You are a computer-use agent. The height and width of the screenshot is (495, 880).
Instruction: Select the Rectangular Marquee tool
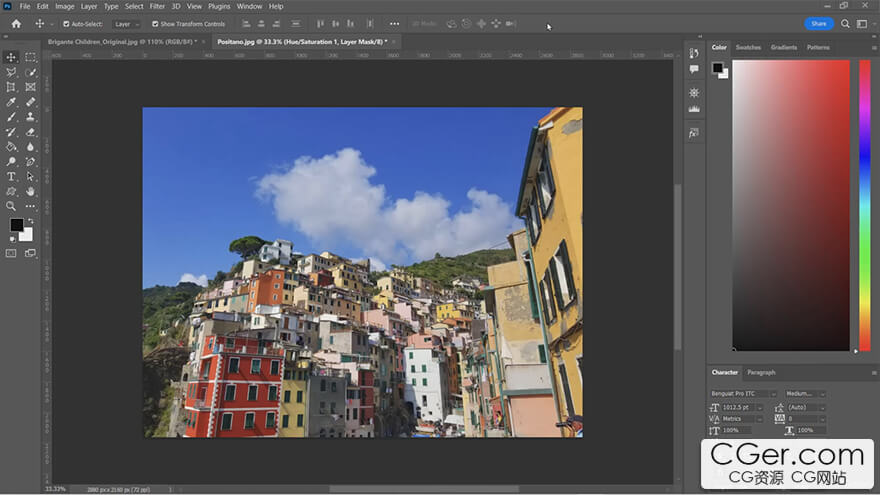point(30,57)
